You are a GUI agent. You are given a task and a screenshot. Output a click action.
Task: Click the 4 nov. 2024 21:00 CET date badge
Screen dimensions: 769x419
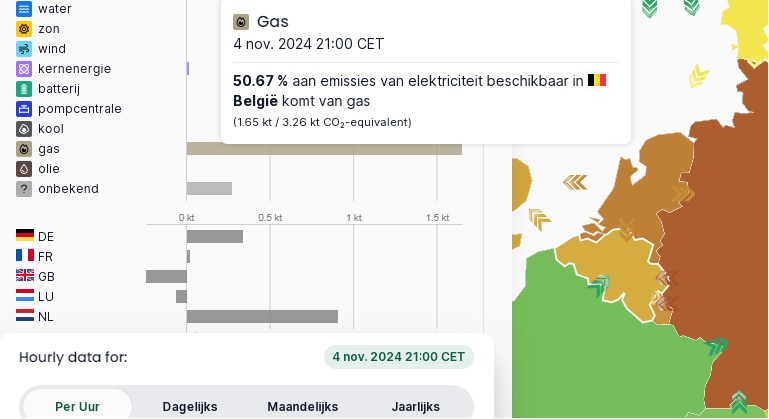pos(399,357)
